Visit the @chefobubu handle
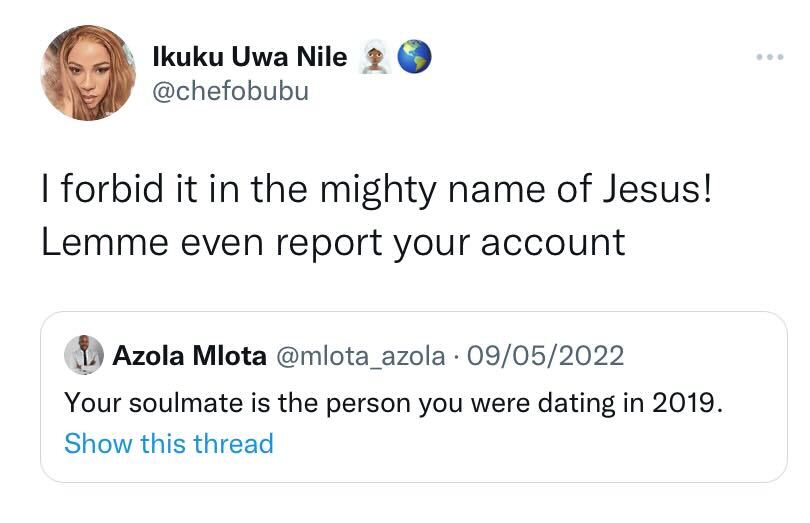The height and width of the screenshot is (523, 810). pos(230,91)
